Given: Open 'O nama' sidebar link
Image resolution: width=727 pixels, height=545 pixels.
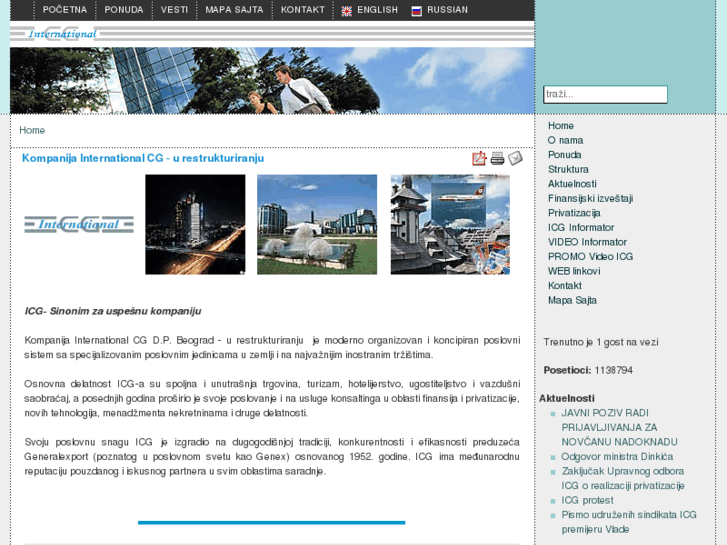Looking at the screenshot, I should tap(565, 140).
